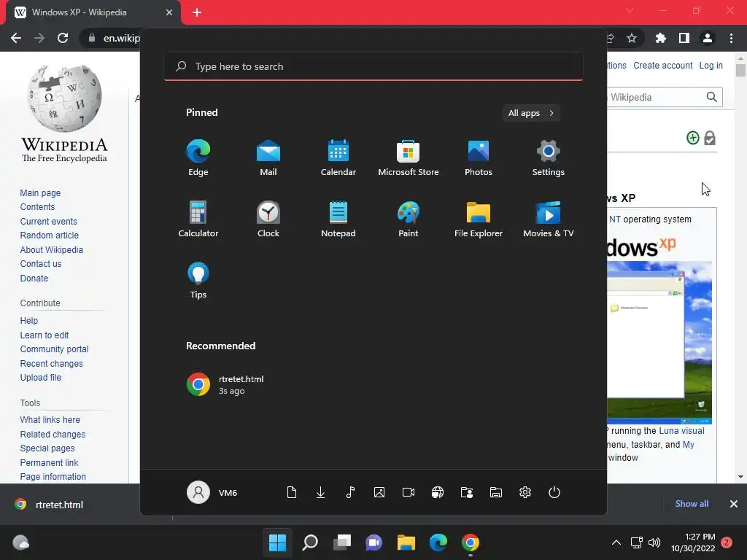Open Edge from pinned apps

tap(198, 158)
